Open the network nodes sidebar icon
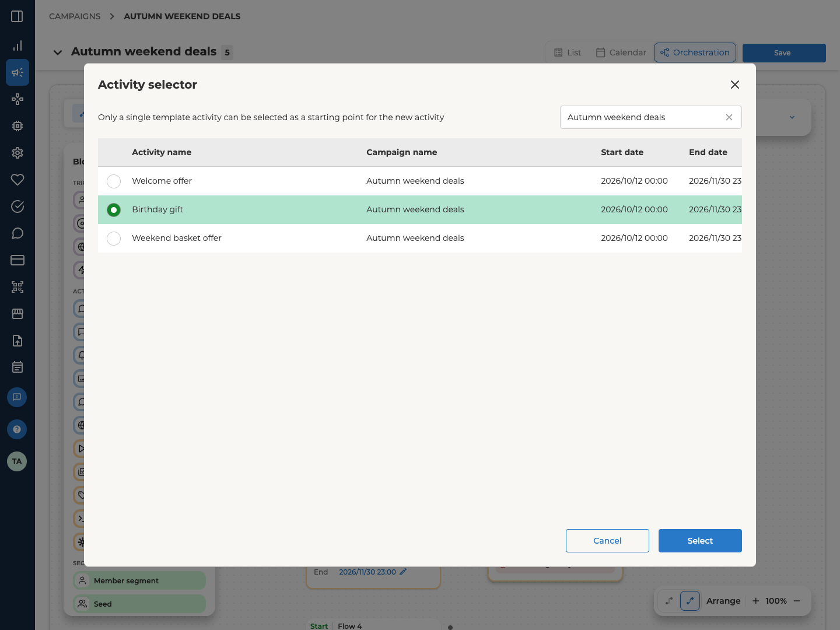840x630 pixels. tap(17, 99)
